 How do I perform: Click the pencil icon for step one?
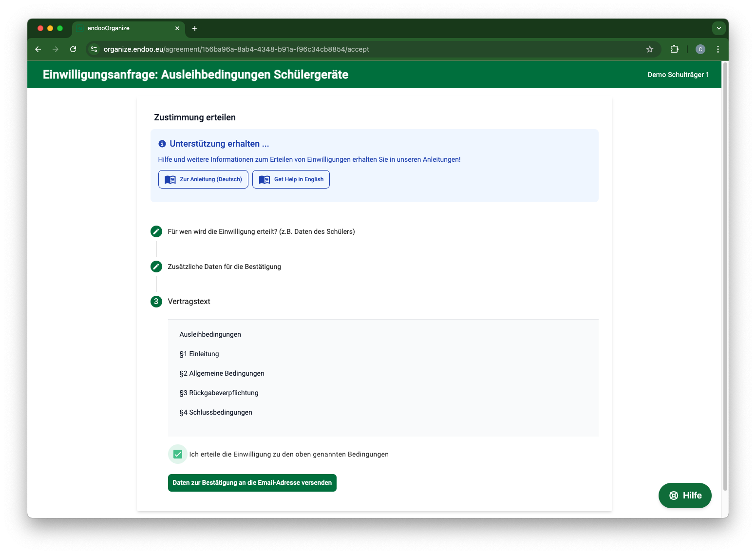pos(156,231)
